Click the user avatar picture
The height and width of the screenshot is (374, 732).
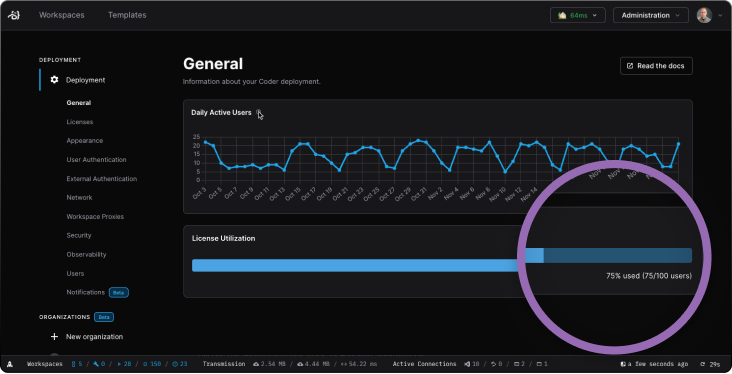(x=704, y=15)
